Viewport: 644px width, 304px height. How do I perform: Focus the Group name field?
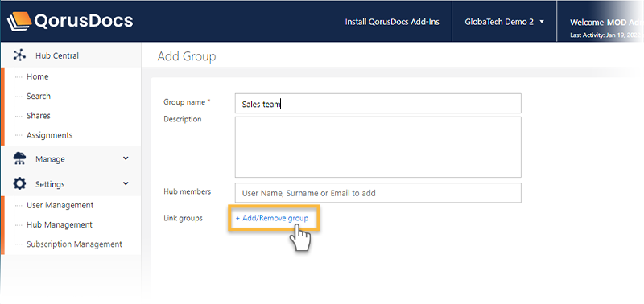click(378, 104)
